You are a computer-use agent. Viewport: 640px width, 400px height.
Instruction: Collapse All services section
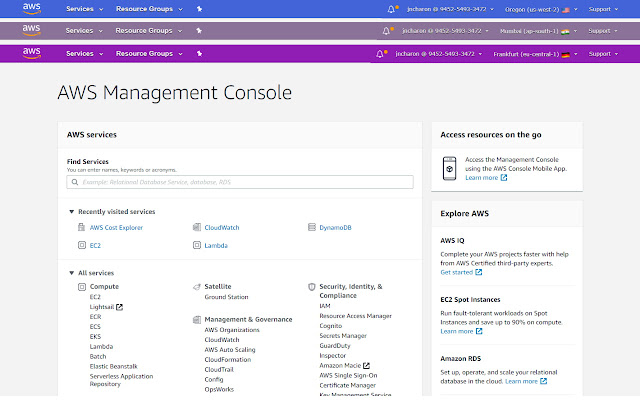pos(71,273)
